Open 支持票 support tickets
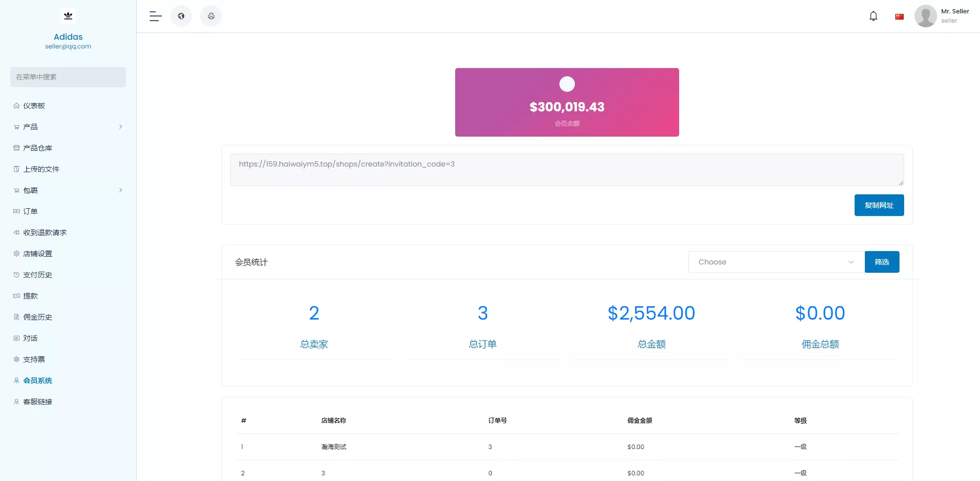980x481 pixels. pos(33,359)
